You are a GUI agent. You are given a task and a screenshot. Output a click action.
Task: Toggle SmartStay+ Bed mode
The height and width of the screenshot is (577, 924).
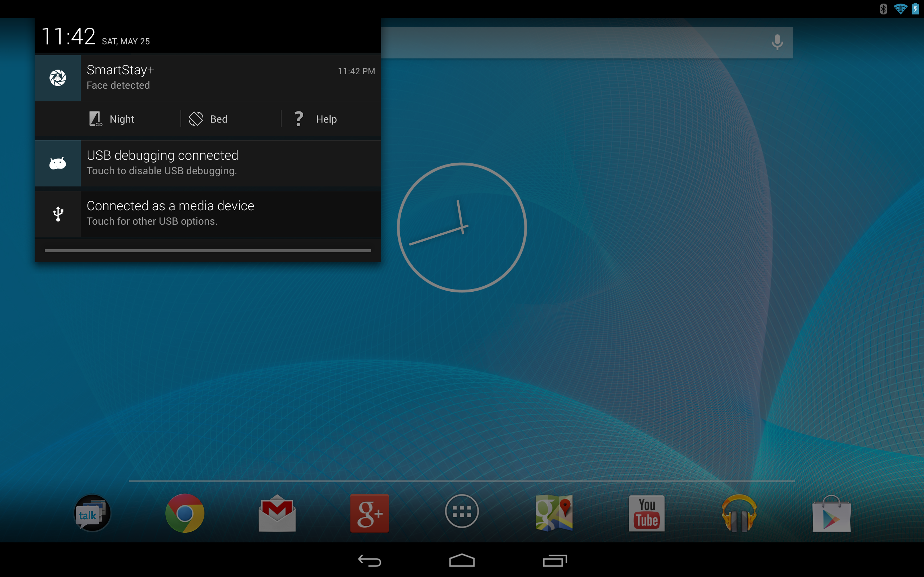pos(209,119)
